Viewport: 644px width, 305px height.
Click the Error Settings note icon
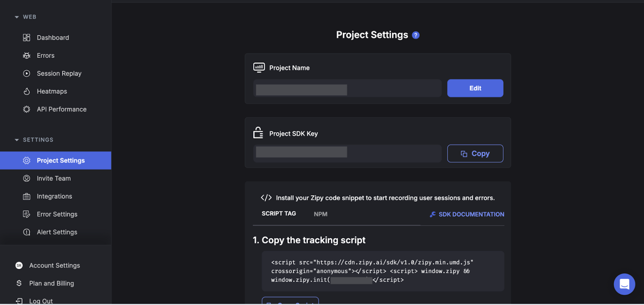tap(27, 214)
